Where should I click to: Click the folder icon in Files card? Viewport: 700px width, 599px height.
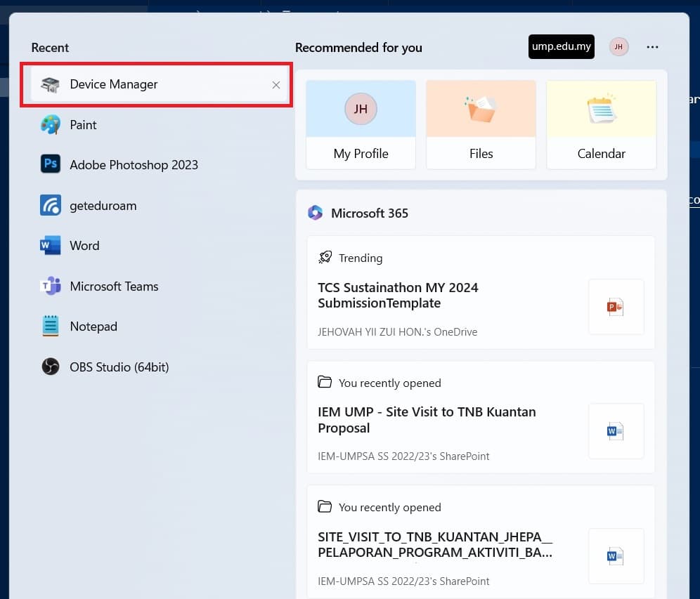tap(480, 109)
